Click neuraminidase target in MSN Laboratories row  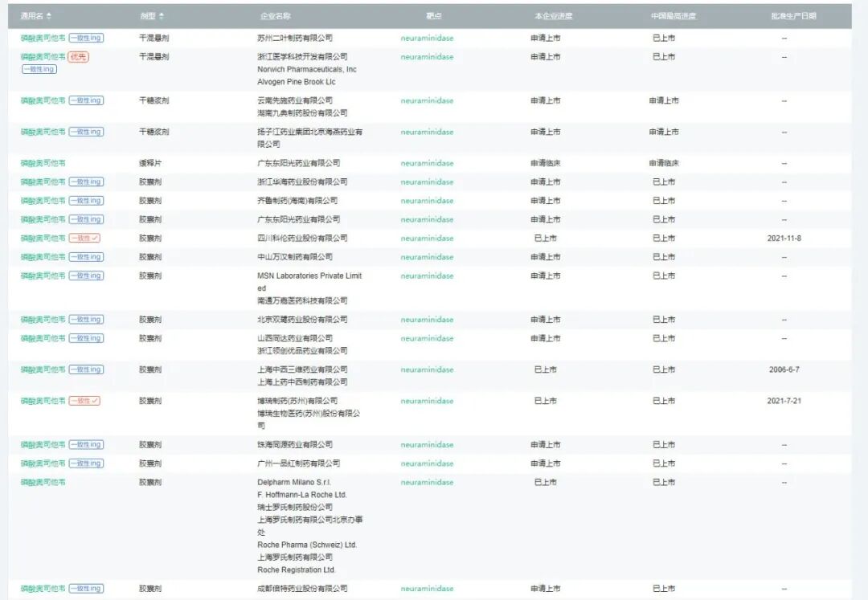pos(427,276)
